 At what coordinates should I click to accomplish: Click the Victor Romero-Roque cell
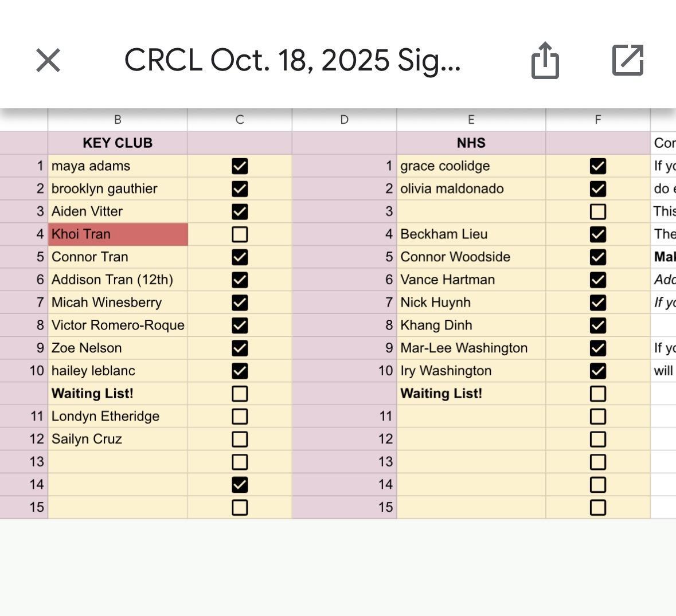tap(118, 325)
